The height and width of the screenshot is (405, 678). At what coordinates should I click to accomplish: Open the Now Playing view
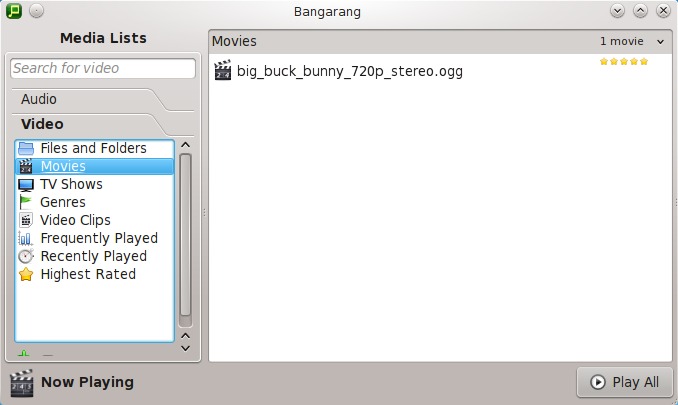[x=87, y=382]
